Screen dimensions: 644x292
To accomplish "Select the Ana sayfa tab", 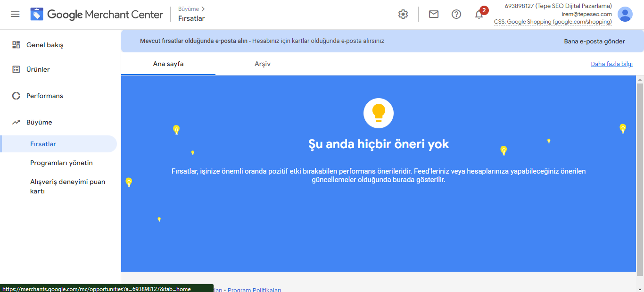I will tap(168, 64).
